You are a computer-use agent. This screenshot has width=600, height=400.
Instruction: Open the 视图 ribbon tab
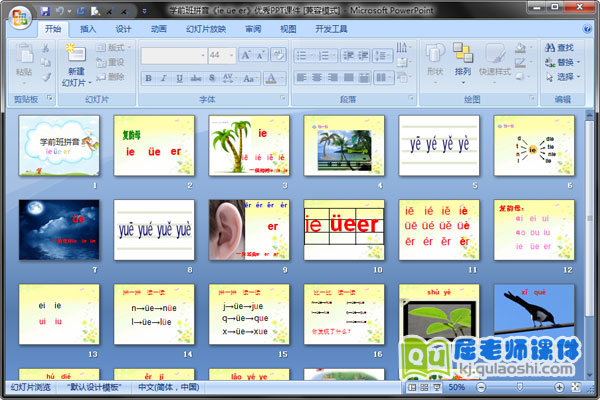288,29
